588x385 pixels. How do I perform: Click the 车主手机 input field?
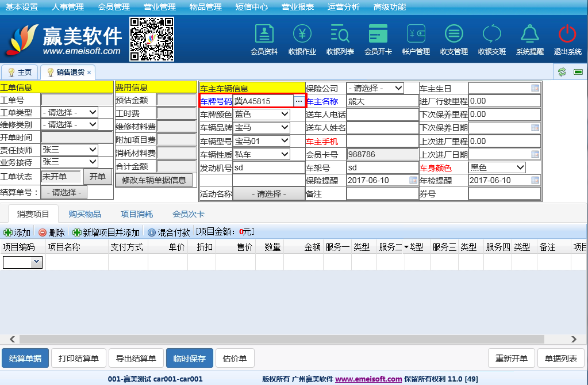(382, 141)
